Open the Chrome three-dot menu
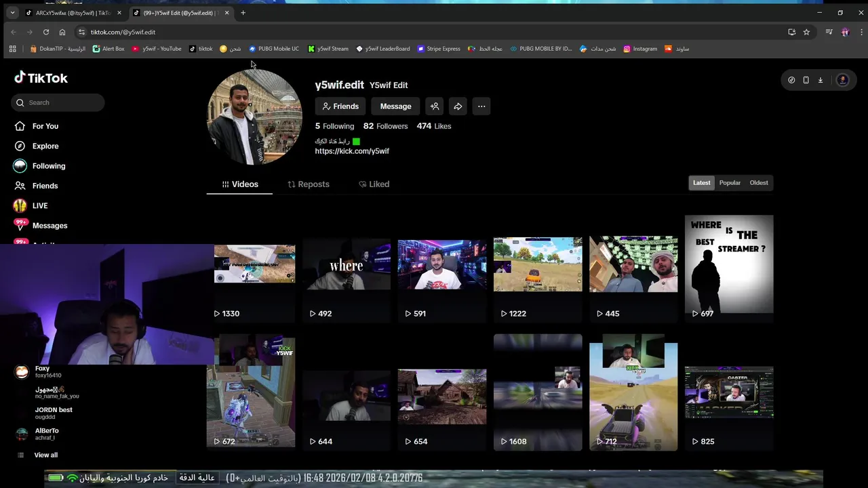 861,32
